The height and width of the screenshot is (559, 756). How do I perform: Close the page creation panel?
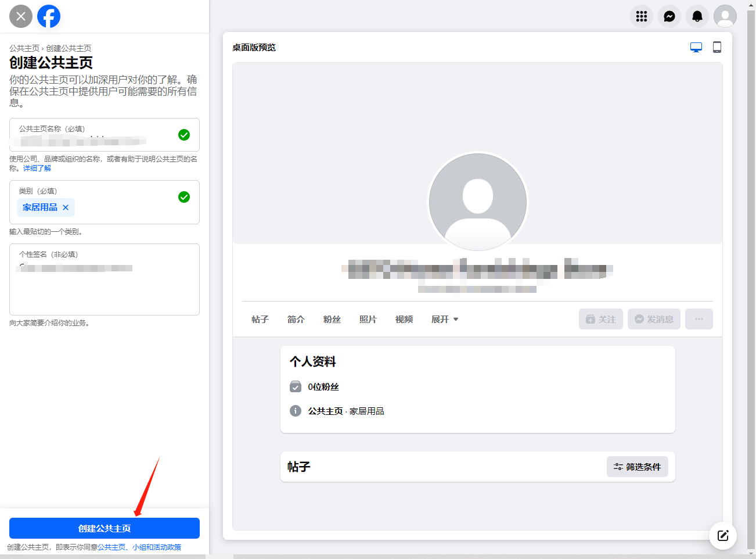point(21,16)
